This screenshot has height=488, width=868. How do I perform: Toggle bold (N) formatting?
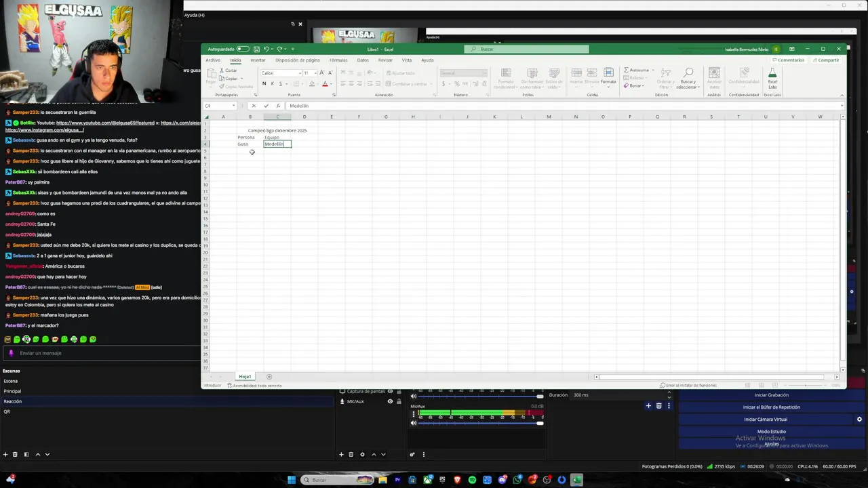tap(264, 84)
